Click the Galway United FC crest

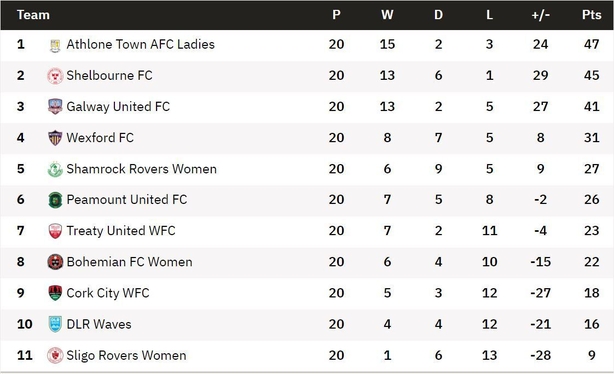55,107
